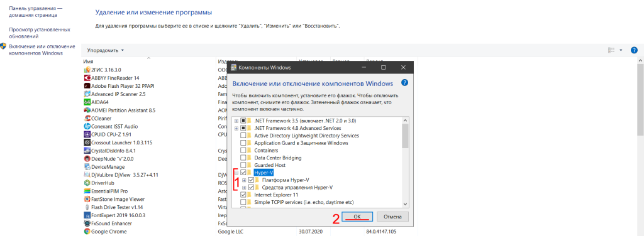Click the components list scroll-down arrow
The height and width of the screenshot is (236, 644).
coord(406,203)
